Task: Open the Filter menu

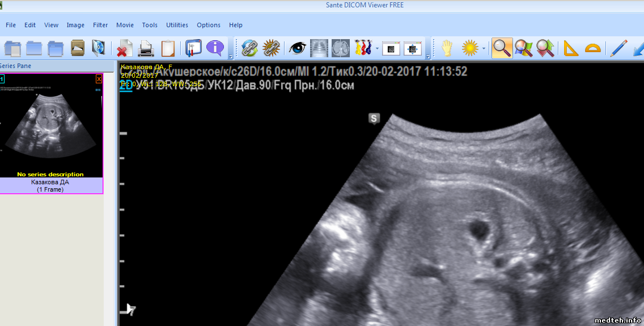Action: (x=100, y=25)
